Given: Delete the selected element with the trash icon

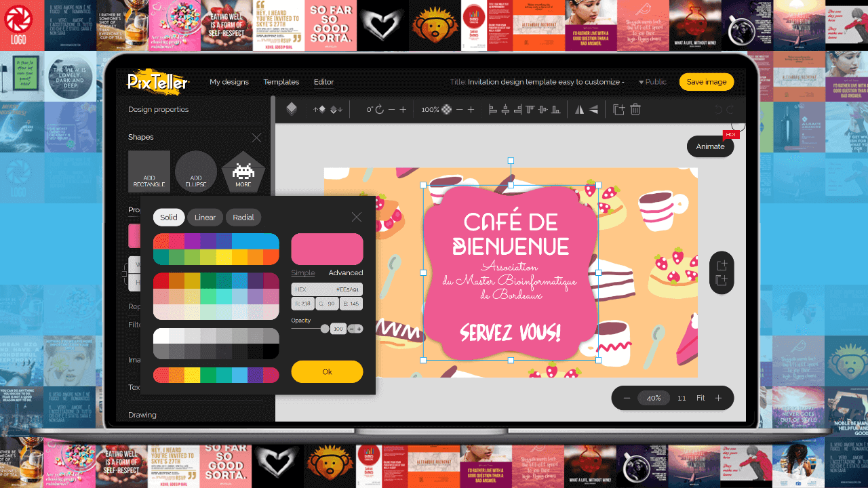Looking at the screenshot, I should (635, 110).
